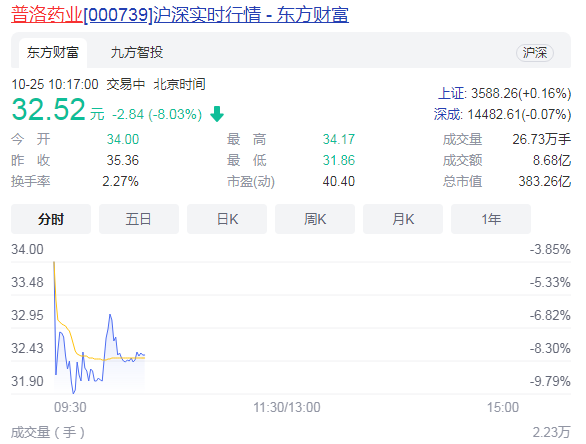Click the 09:30 time axis label
Image resolution: width=586 pixels, height=444 pixels.
[x=70, y=407]
